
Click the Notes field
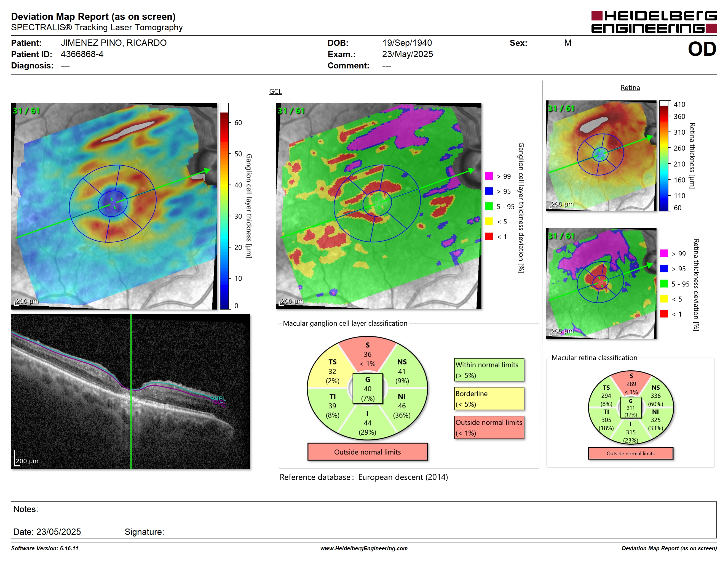point(364,520)
